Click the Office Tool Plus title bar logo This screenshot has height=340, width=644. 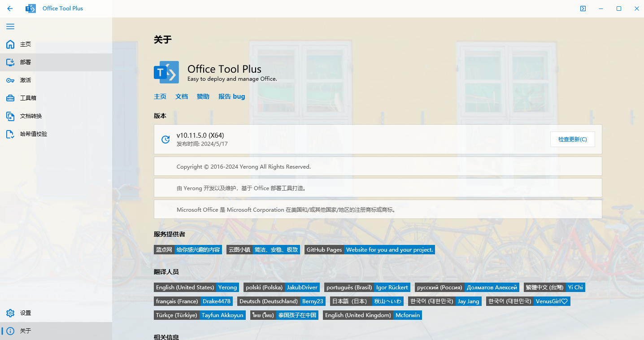[30, 9]
